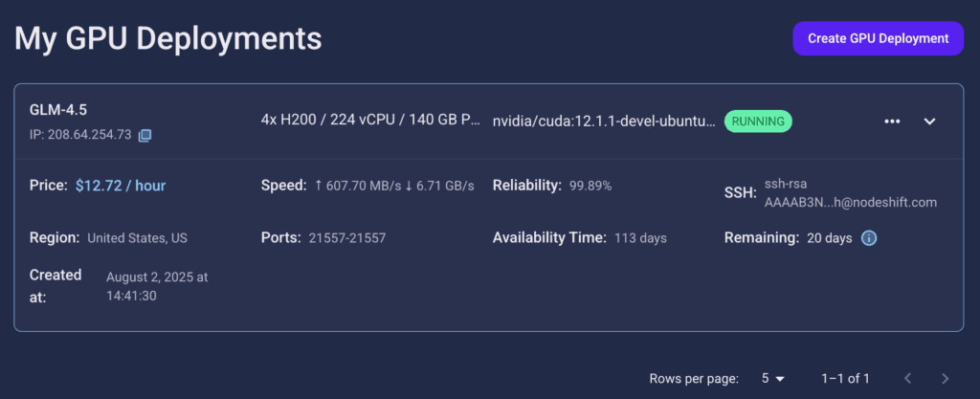This screenshot has width=980, height=399.
Task: Go to the next page arrow
Action: coord(945,378)
